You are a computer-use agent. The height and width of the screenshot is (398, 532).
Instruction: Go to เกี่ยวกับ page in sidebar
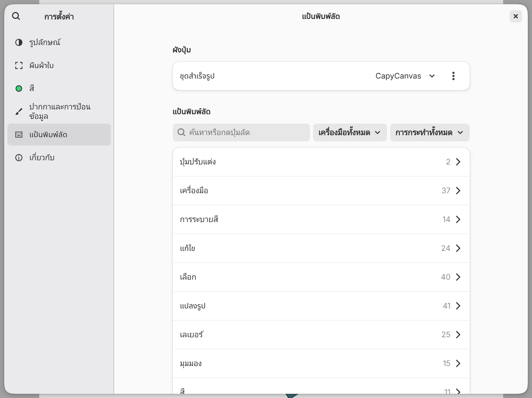click(59, 158)
